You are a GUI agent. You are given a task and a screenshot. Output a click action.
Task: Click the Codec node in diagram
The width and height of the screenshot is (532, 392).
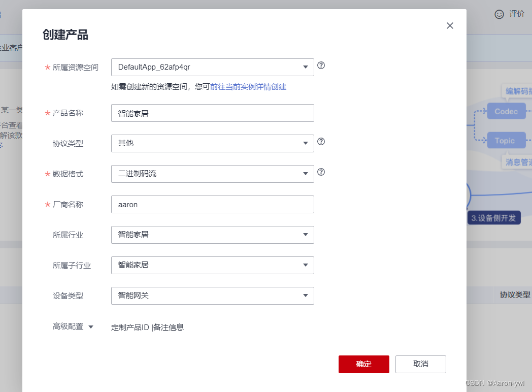pyautogui.click(x=506, y=111)
